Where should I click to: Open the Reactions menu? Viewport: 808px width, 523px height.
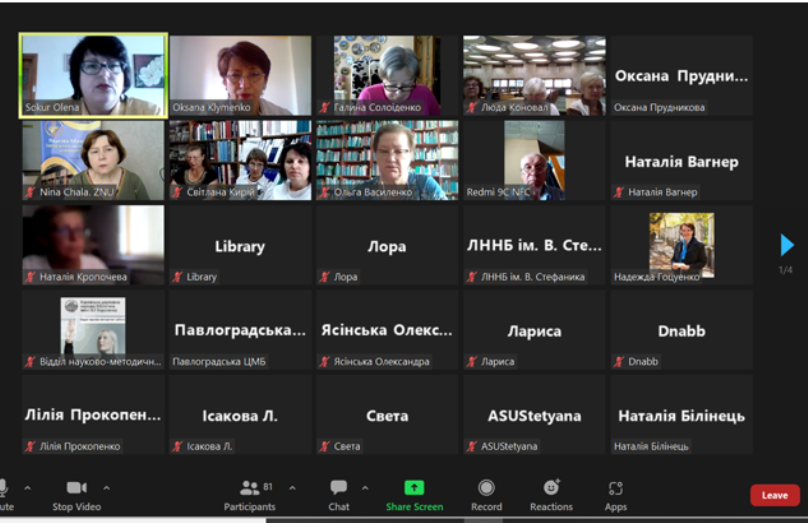(551, 487)
